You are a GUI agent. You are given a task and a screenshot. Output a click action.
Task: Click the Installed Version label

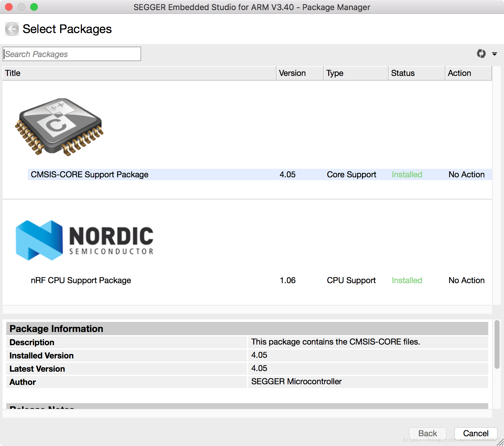point(42,356)
